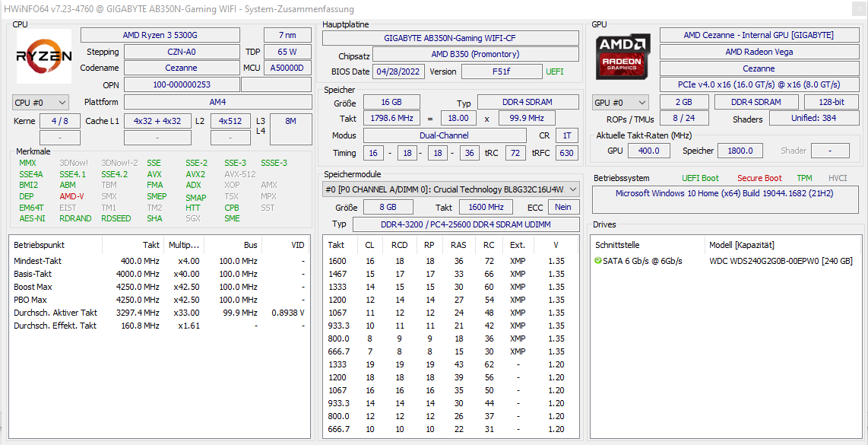The image size is (868, 445).
Task: Click the RDSEED feature flag
Action: pyautogui.click(x=116, y=218)
